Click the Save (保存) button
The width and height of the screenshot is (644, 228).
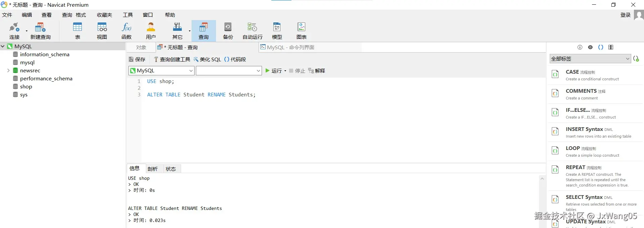point(137,60)
